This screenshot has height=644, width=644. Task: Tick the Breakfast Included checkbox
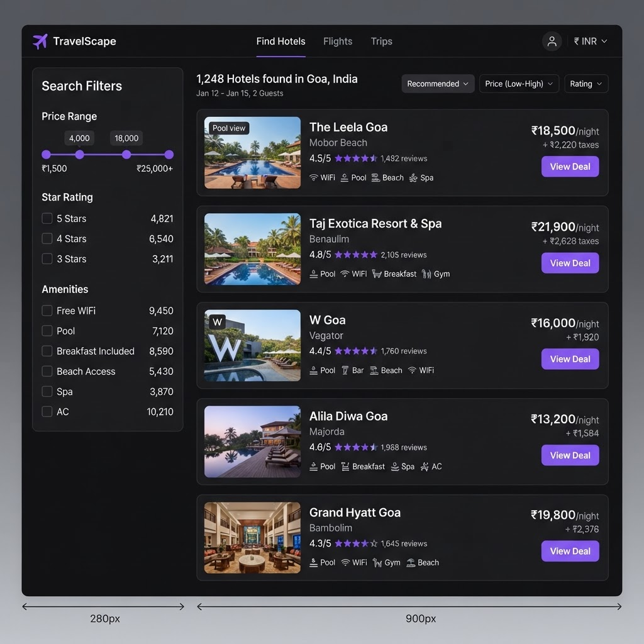[x=47, y=351]
